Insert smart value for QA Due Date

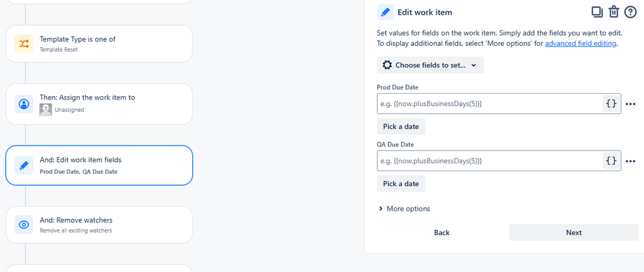(612, 161)
